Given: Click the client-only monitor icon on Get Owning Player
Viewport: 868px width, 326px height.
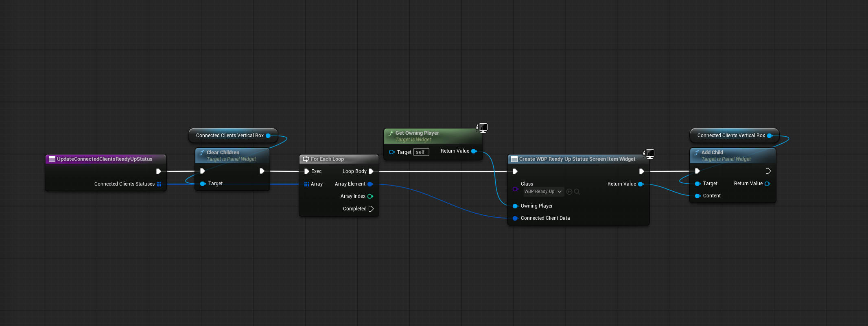Looking at the screenshot, I should coord(483,128).
